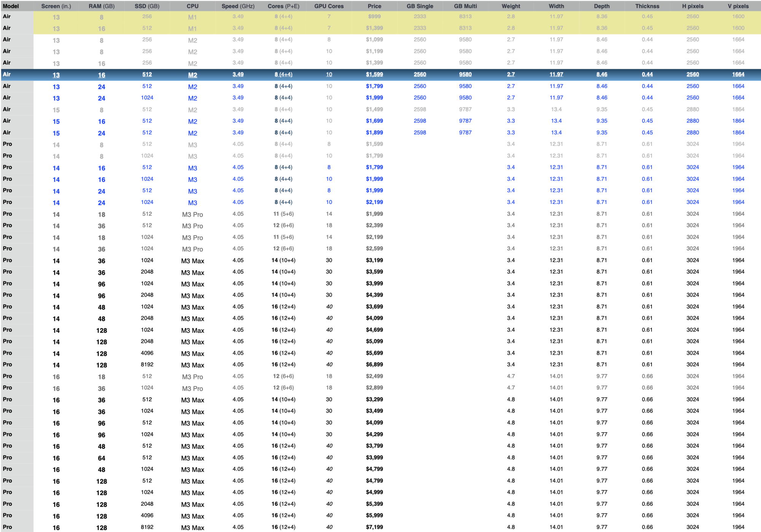The image size is (761, 532).
Task: Select the $3,799 price cell
Action: pyautogui.click(x=374, y=446)
